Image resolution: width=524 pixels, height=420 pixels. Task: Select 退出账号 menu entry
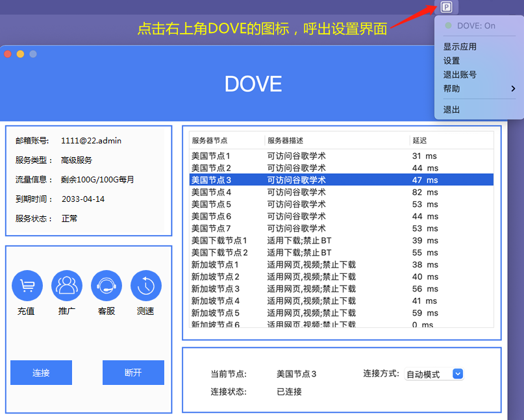[x=460, y=75]
